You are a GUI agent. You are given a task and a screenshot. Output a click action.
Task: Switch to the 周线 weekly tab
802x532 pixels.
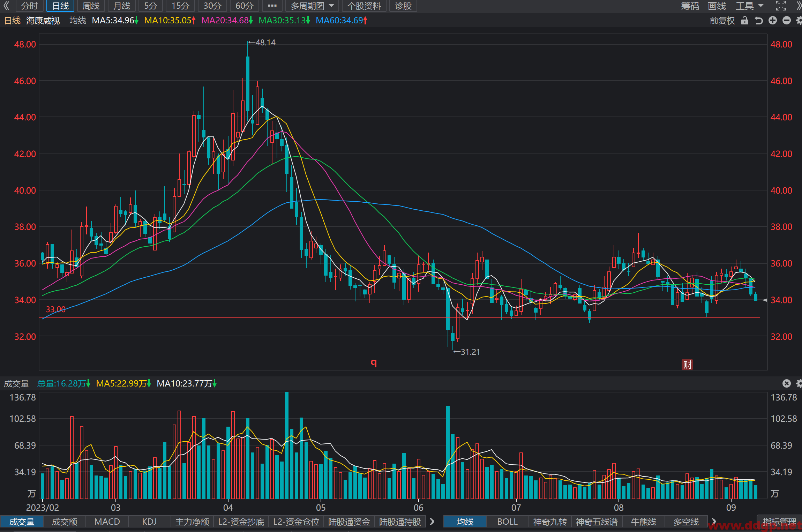coord(91,6)
